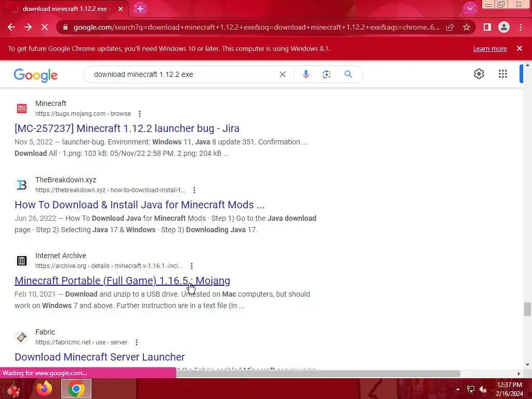Open Learn more about Chrome updates

click(490, 48)
